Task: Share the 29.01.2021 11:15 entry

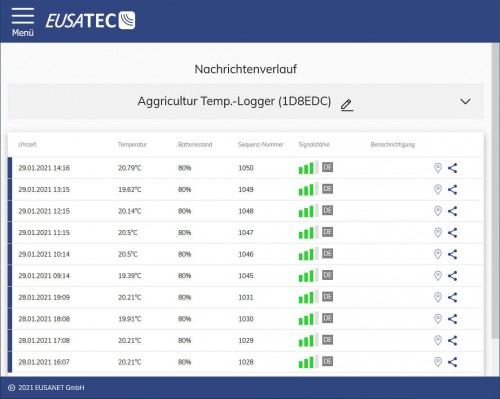Action: click(x=452, y=232)
